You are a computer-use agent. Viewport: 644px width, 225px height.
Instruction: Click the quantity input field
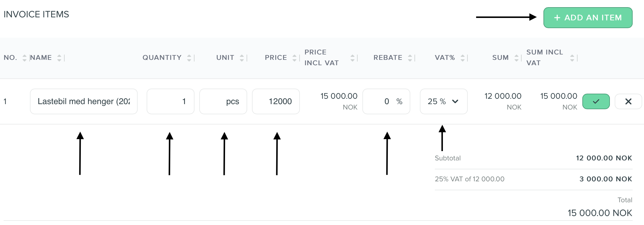coord(170,101)
